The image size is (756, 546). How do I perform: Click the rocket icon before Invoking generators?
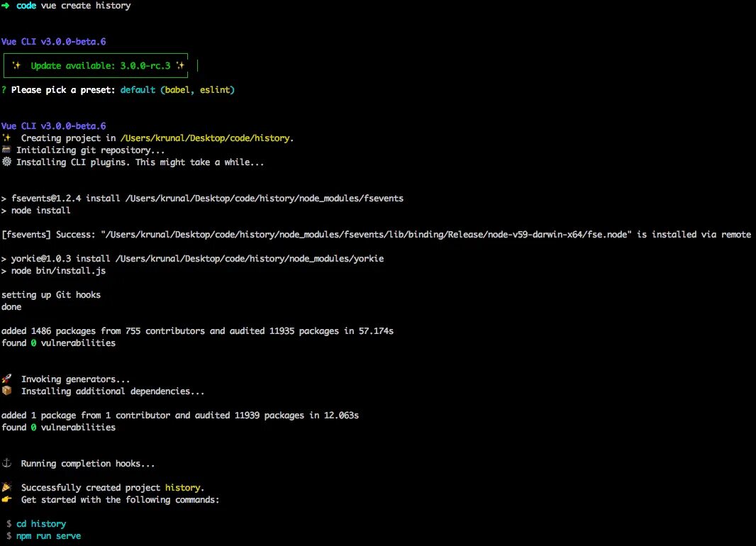(7, 379)
